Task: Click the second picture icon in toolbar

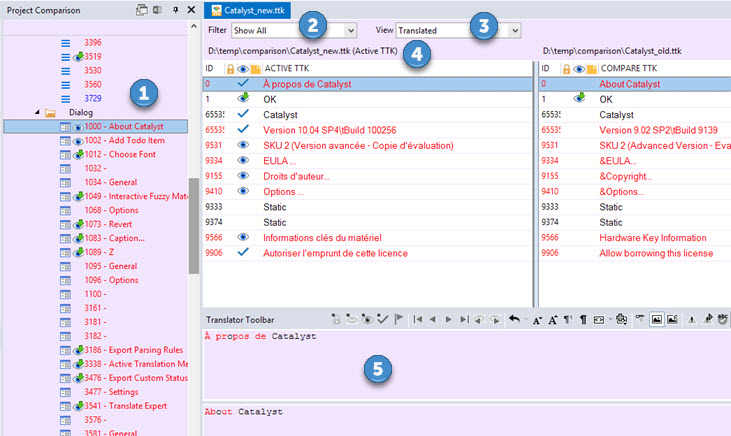Action: 672,319
